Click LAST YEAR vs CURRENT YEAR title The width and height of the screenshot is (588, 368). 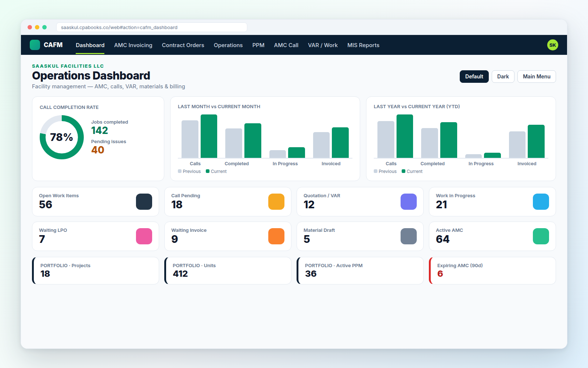click(x=417, y=107)
